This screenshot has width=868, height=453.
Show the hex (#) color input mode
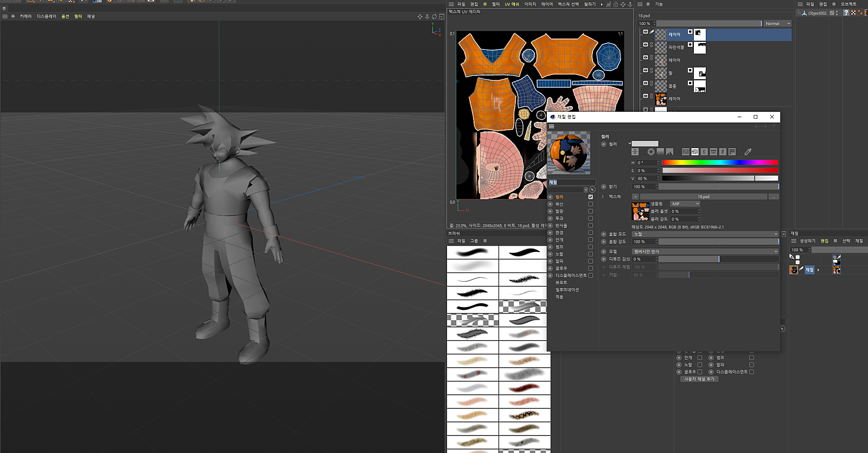(x=723, y=152)
